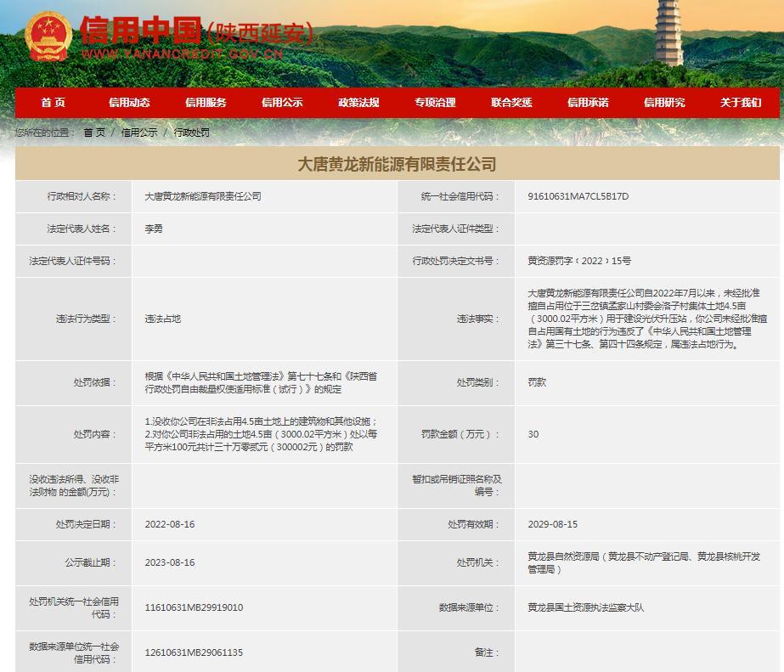Click the credit code 91610631MA7CL5B17D
This screenshot has height=672, width=784.
(x=578, y=196)
